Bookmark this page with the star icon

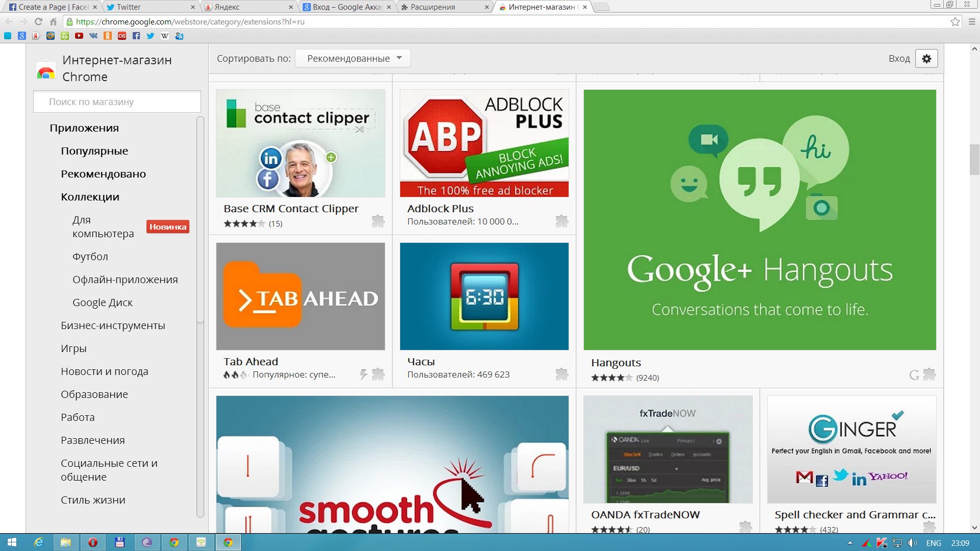pos(955,21)
